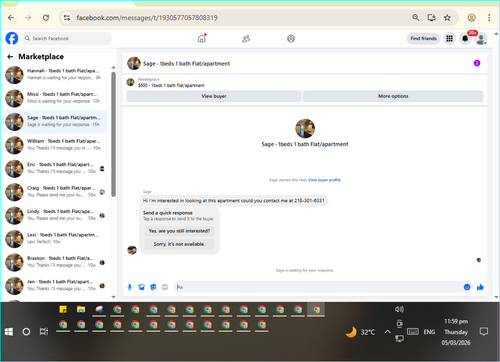Click the Facebook logo
Viewport: 500px width, 362px height.
(x=12, y=38)
